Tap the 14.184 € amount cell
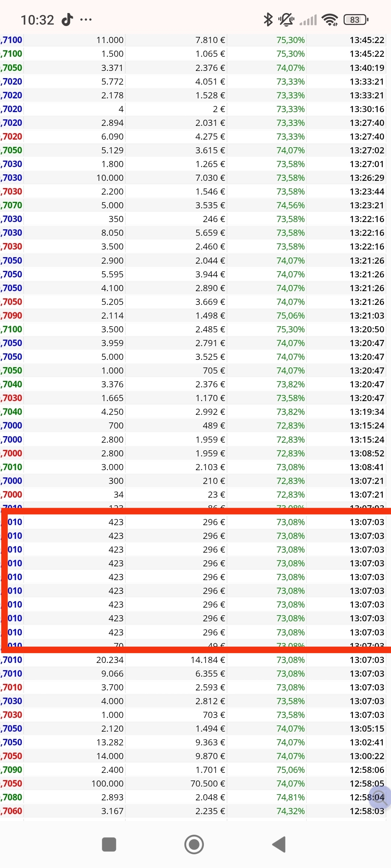The height and width of the screenshot is (868, 391). pos(207,660)
